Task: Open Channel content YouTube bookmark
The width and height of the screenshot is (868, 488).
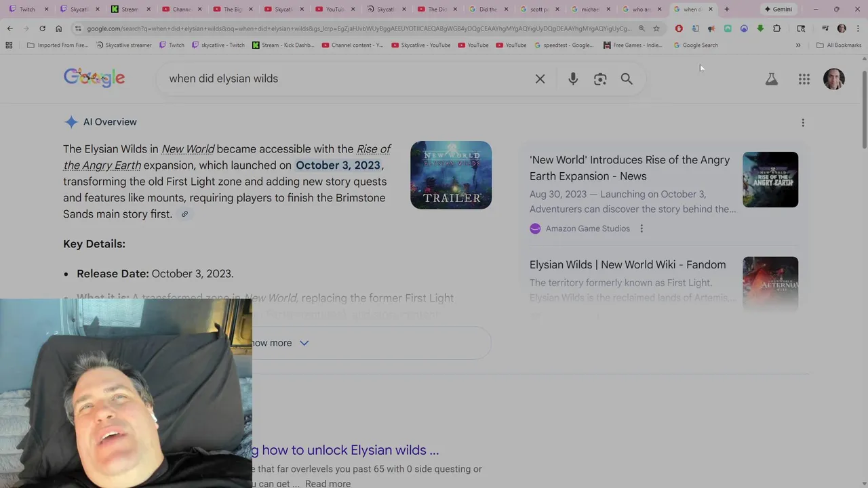Action: (x=353, y=45)
